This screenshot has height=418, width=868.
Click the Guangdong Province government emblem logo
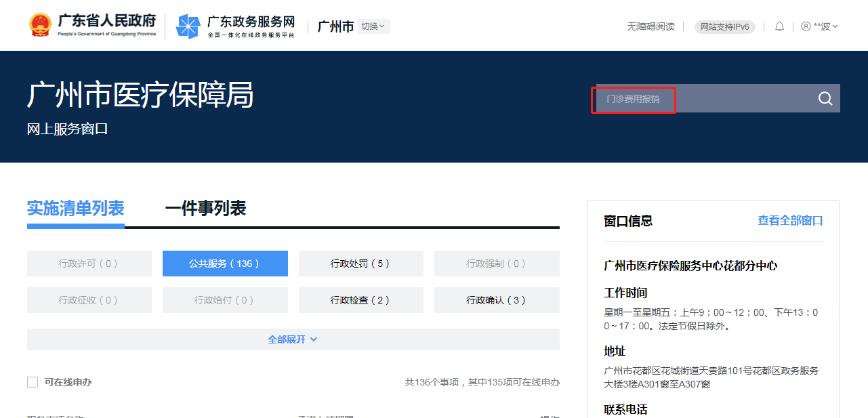pyautogui.click(x=40, y=26)
